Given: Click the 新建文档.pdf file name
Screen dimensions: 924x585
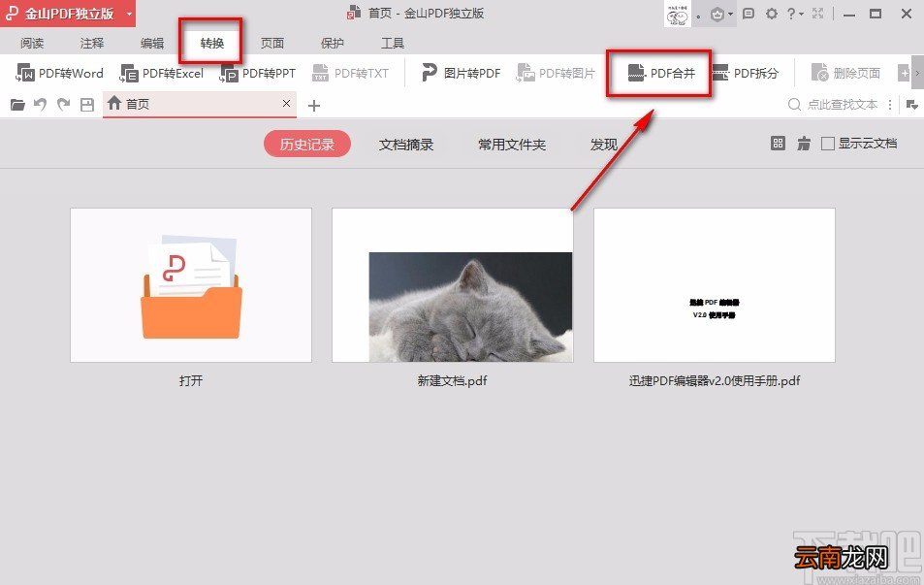Looking at the screenshot, I should (x=453, y=381).
